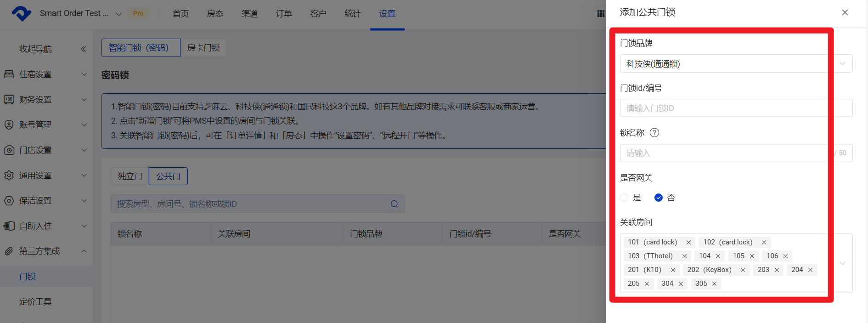The image size is (868, 323).
Task: Click the Pro badge
Action: 138,13
